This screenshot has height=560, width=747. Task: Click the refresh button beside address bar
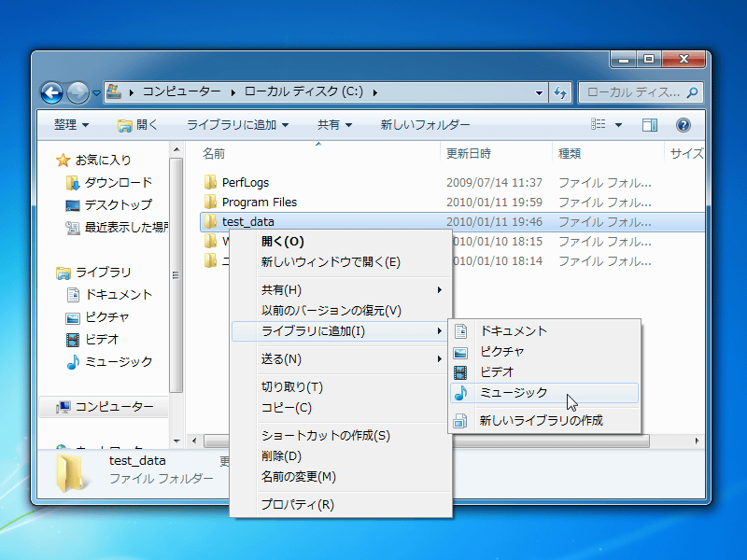[560, 92]
